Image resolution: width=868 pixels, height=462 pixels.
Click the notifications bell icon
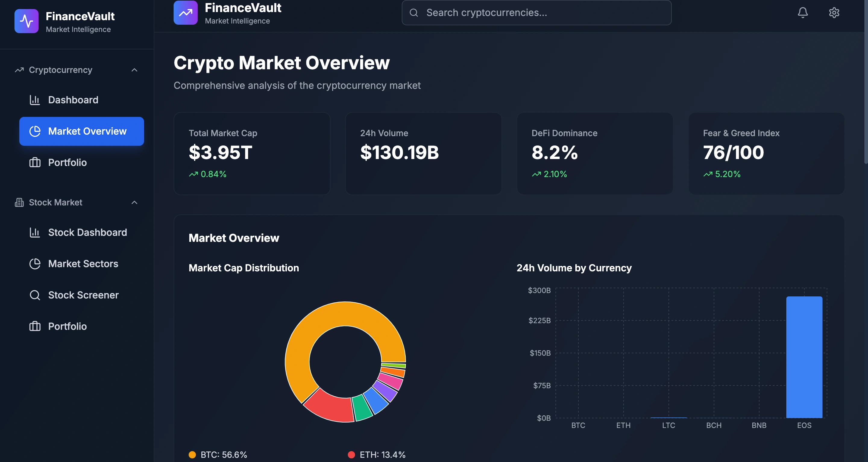point(803,13)
